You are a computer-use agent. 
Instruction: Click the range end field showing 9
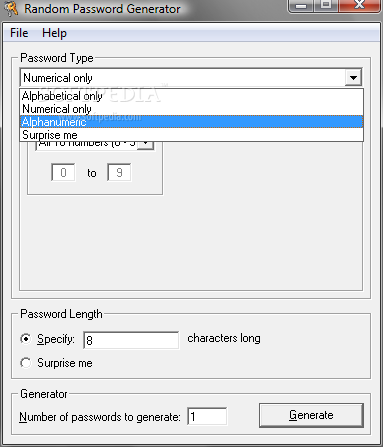(119, 172)
